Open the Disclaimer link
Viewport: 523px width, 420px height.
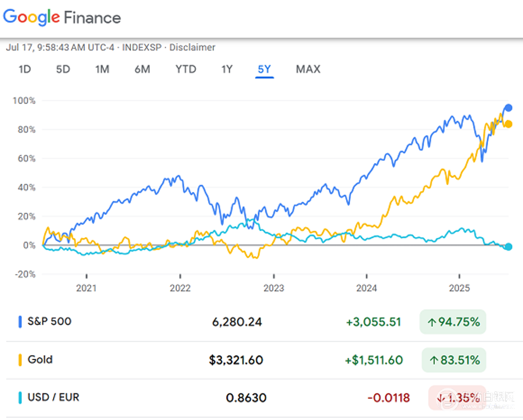192,47
